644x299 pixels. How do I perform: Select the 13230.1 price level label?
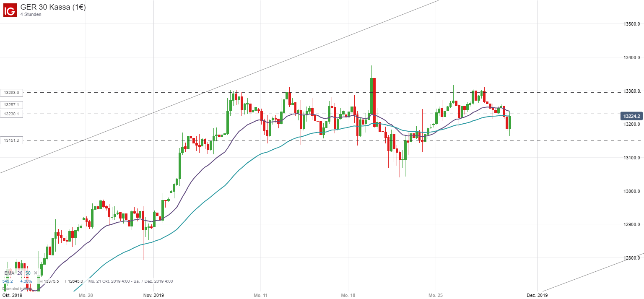tap(12, 114)
